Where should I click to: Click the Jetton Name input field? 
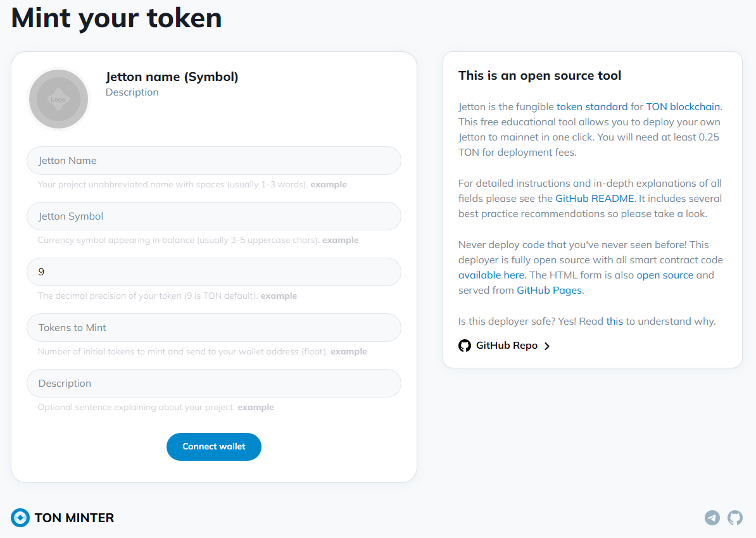click(213, 161)
